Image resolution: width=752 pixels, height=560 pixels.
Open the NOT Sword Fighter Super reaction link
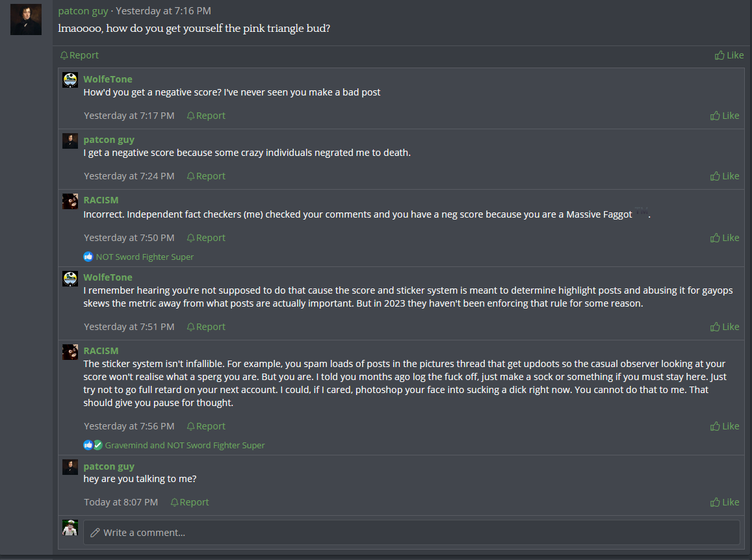(145, 257)
